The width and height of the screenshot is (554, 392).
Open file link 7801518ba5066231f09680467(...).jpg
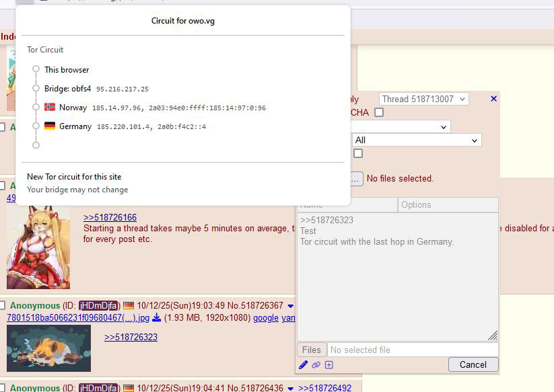78,317
